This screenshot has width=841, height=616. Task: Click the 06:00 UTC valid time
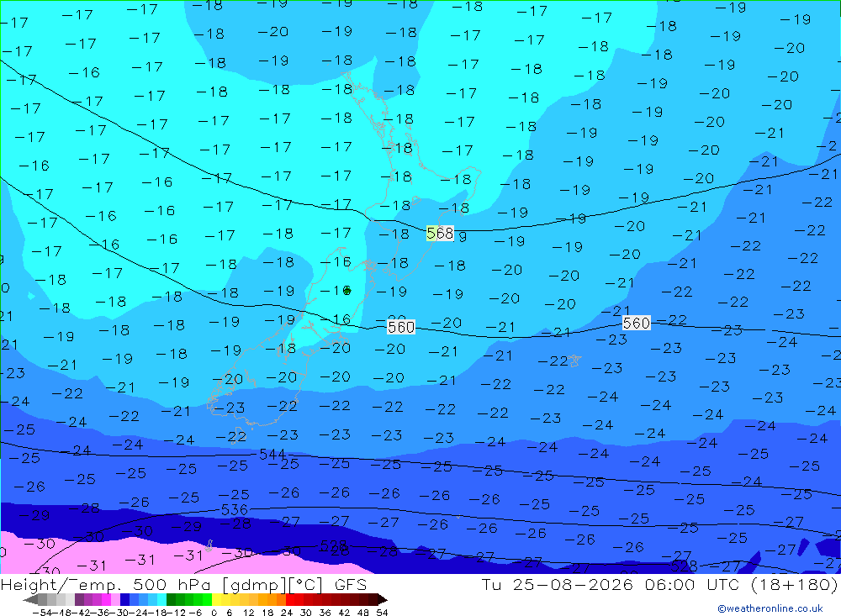point(690,584)
